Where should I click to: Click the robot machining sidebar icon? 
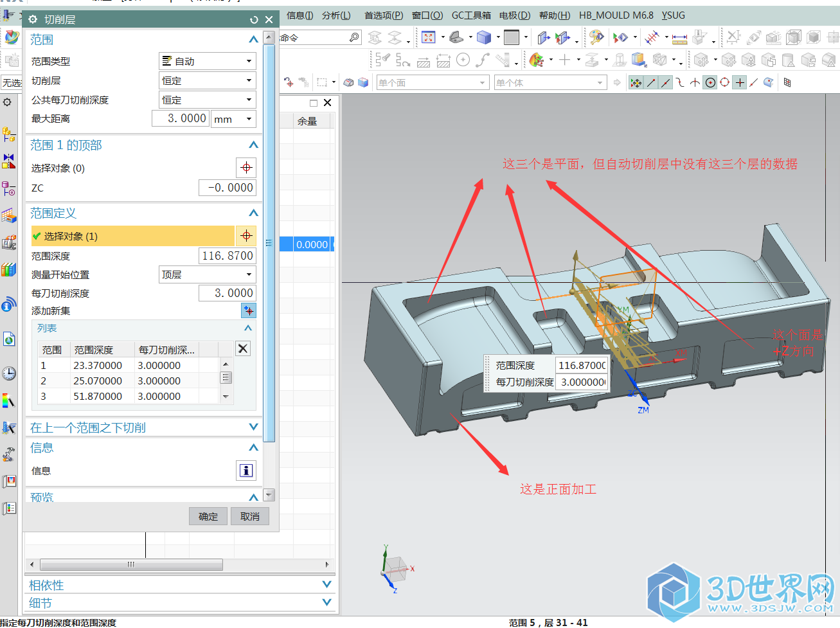tap(9, 454)
